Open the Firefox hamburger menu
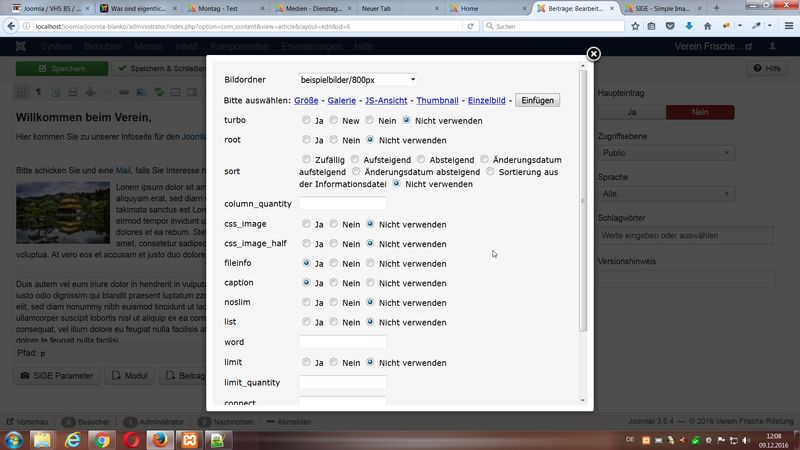 click(789, 26)
